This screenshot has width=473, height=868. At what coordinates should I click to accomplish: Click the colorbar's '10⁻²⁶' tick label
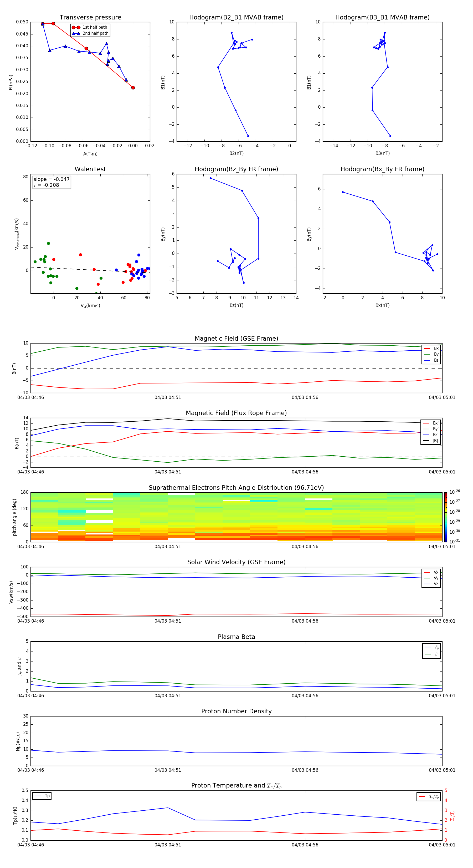click(x=455, y=492)
